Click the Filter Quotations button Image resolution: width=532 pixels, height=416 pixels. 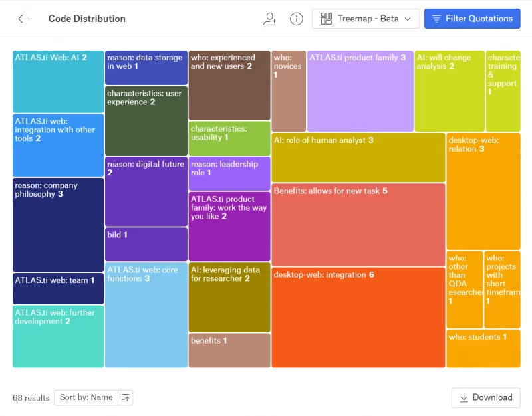[x=472, y=19]
